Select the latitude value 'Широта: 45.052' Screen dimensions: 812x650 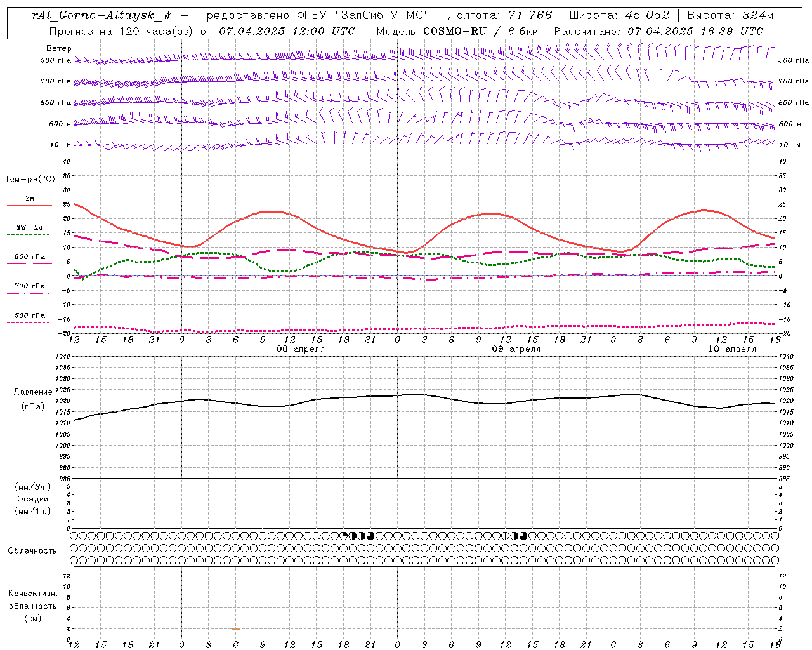tap(619, 15)
